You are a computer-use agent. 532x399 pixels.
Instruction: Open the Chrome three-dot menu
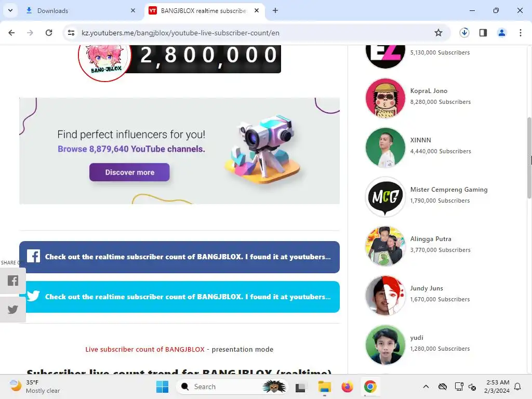click(x=520, y=33)
